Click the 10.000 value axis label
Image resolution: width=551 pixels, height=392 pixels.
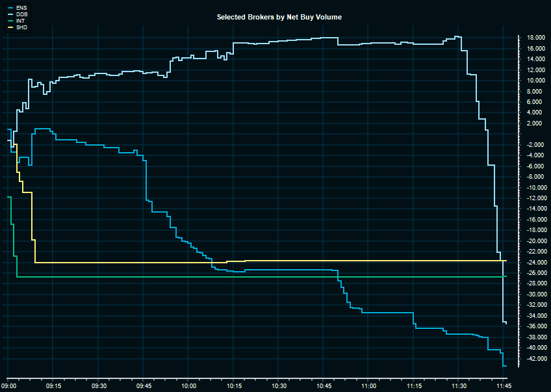pyautogui.click(x=535, y=81)
